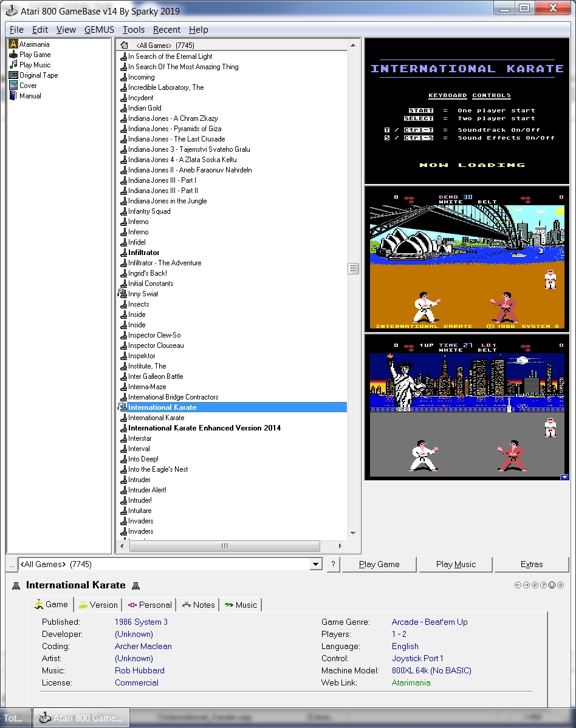Click the forward arrow navigation icon

526,585
